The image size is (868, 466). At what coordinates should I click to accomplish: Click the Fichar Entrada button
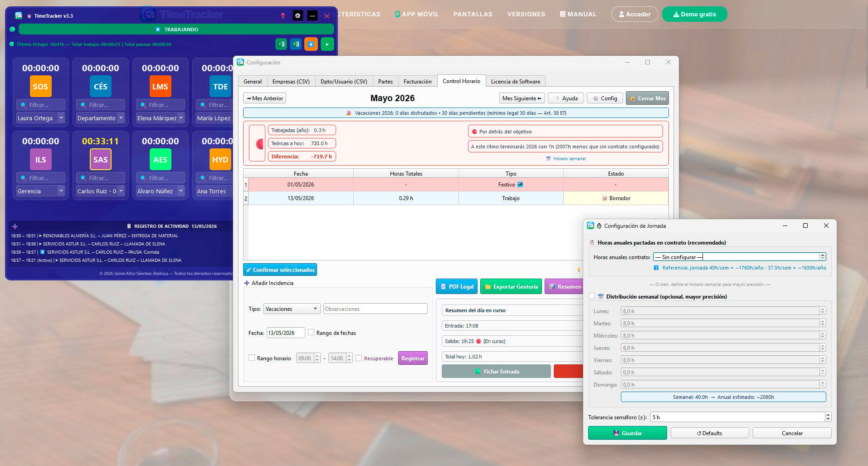(x=496, y=371)
